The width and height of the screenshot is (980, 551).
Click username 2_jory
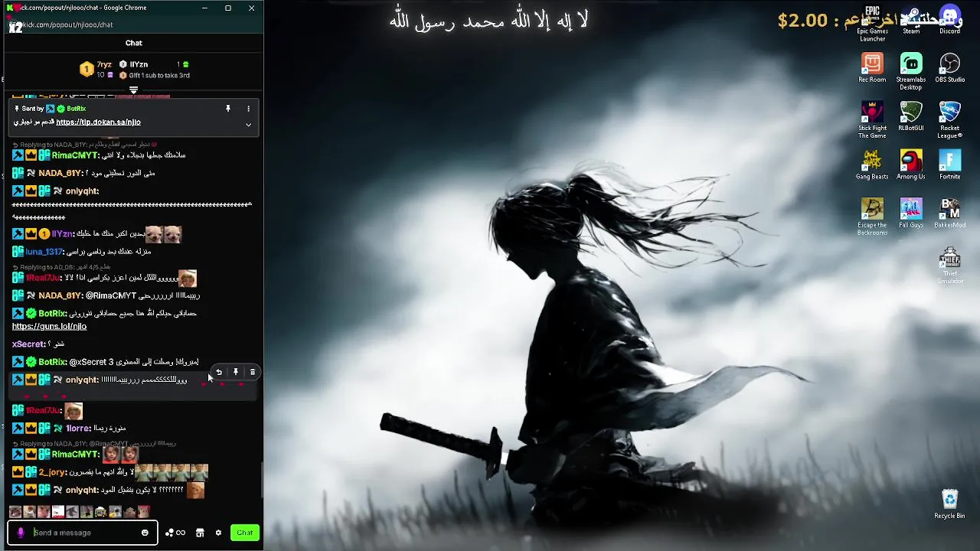(x=52, y=472)
